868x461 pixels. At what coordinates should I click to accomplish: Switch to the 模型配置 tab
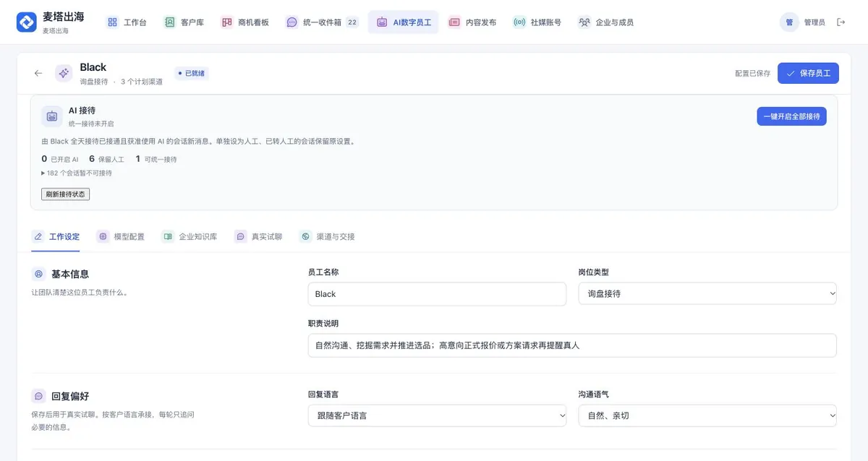121,236
